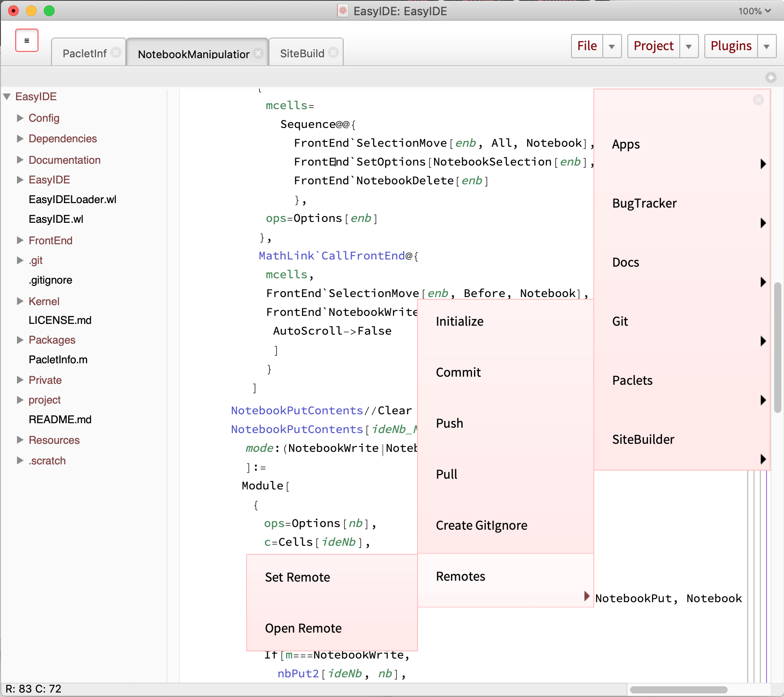784x697 pixels.
Task: Open EasyIDELoader.wl file
Action: 72,200
